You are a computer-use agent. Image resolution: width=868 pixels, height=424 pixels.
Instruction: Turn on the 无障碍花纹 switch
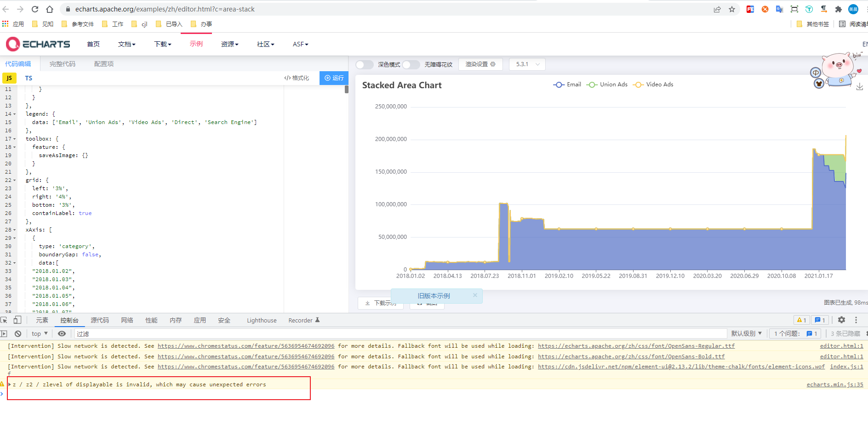(x=411, y=64)
